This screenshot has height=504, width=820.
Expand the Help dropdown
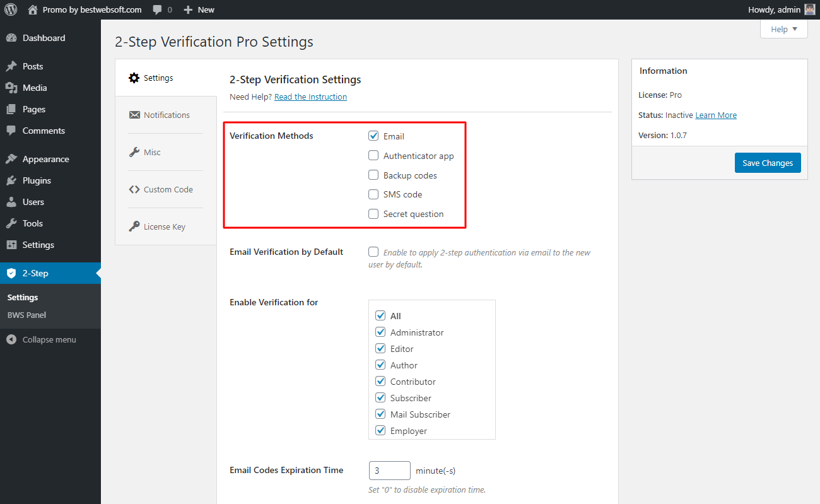click(x=784, y=29)
